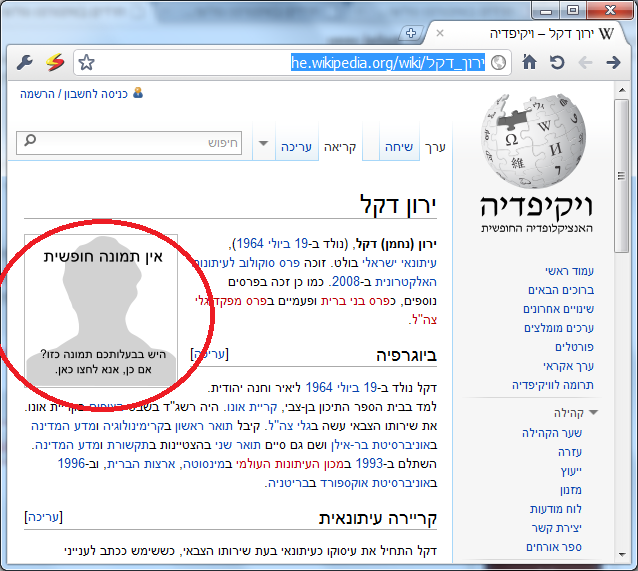
Task: Open ערך אקראי sidebar link
Action: [x=568, y=366]
